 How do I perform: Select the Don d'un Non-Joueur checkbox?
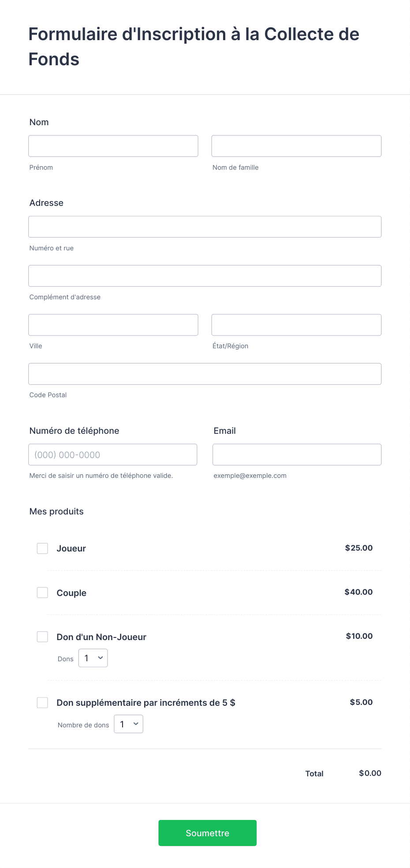click(42, 637)
